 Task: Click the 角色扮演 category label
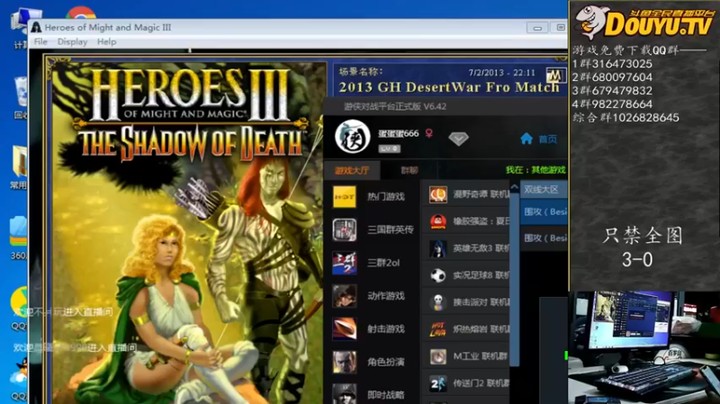386,362
